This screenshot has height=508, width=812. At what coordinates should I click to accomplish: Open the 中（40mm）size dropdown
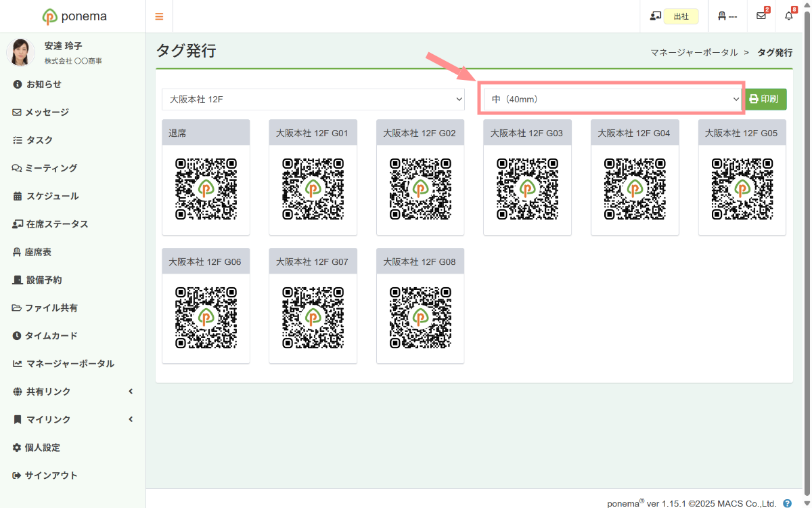click(x=612, y=99)
